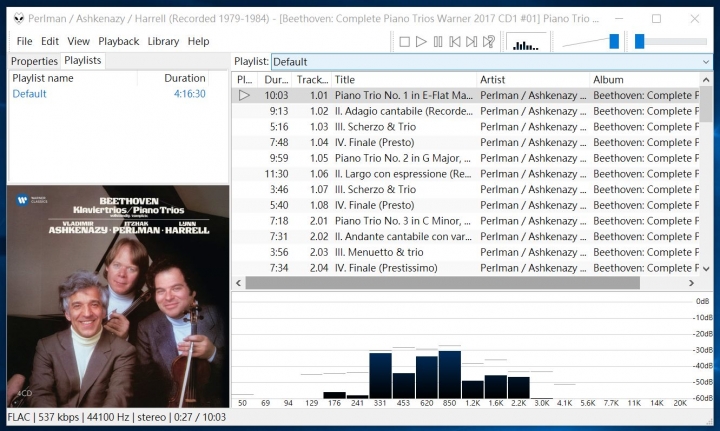Open the Playback menu
The height and width of the screenshot is (431, 720).
click(x=118, y=41)
